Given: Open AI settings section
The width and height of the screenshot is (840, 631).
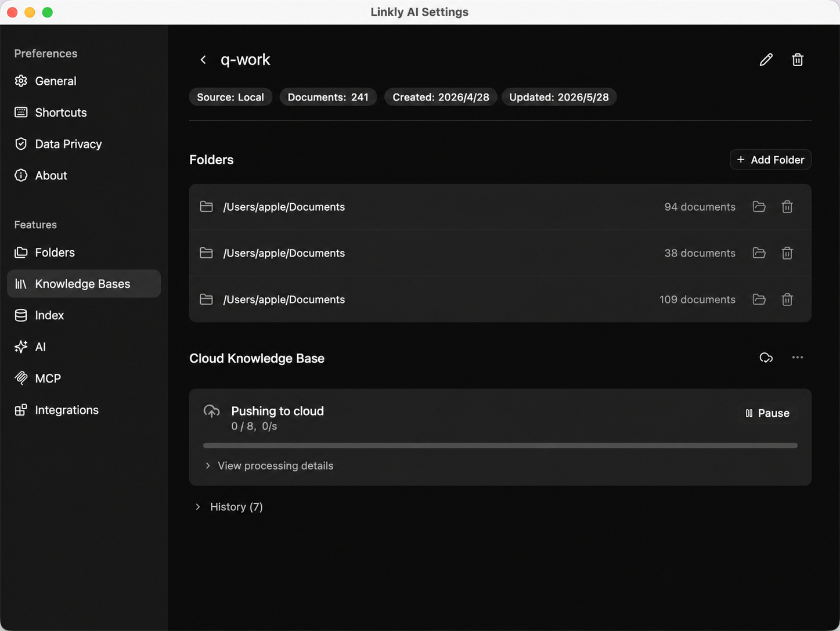Looking at the screenshot, I should tap(84, 347).
